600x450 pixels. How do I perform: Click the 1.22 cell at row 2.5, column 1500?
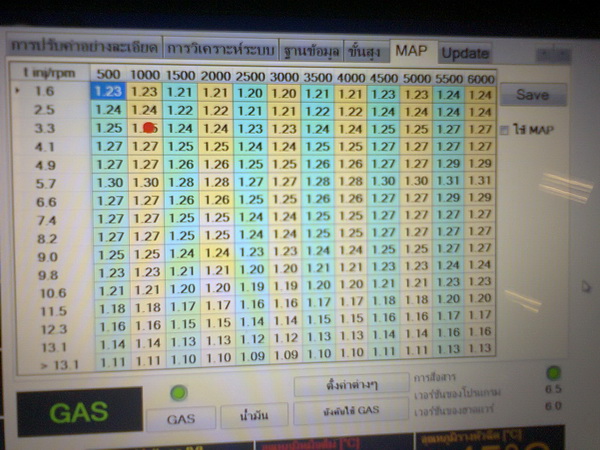pos(180,111)
